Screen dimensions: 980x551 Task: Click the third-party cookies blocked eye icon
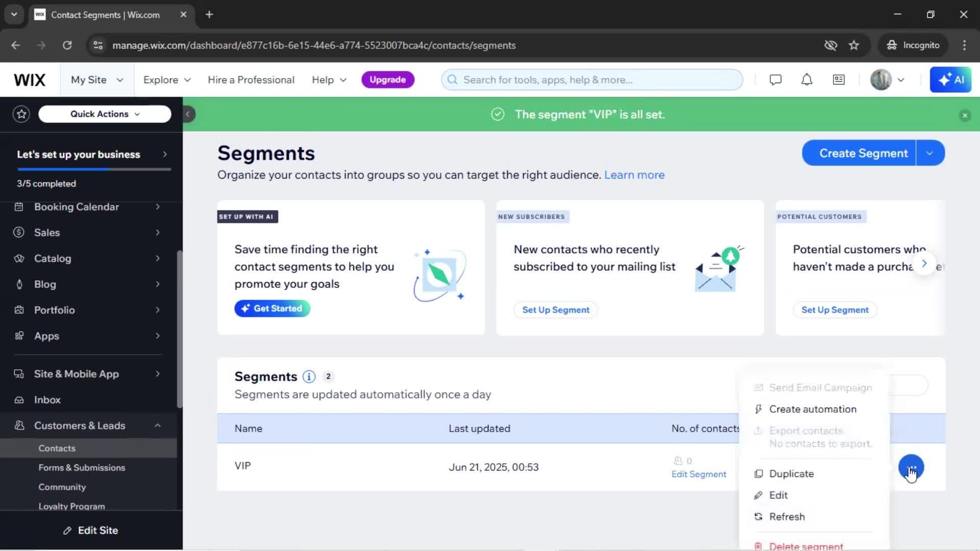(830, 45)
